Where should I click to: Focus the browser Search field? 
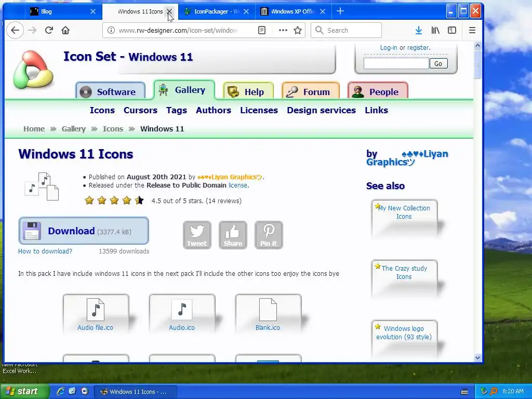(346, 30)
